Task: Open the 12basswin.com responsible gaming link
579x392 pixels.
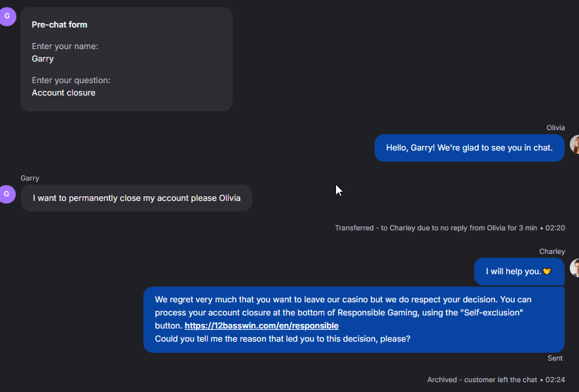Action: tap(261, 325)
